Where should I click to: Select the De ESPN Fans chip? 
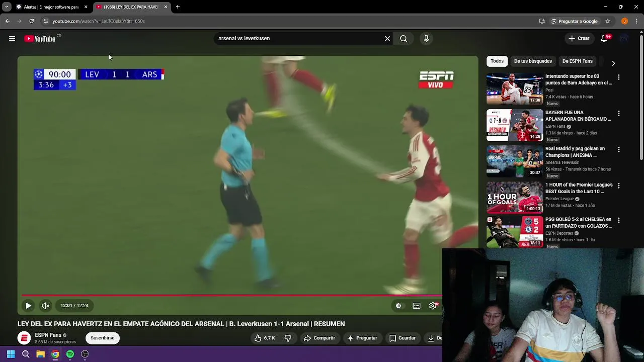[x=577, y=61]
